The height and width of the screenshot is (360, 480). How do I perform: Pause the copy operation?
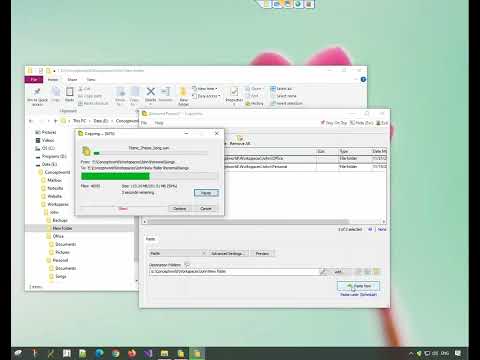206,193
